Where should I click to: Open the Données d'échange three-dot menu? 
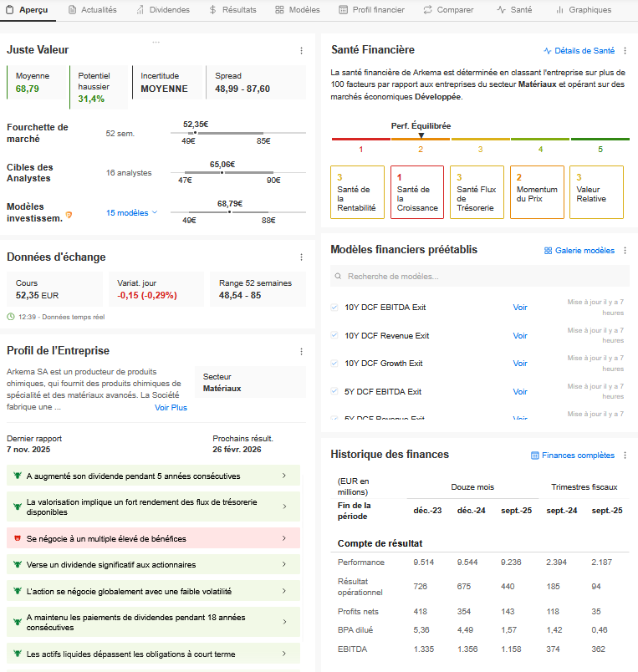(301, 257)
